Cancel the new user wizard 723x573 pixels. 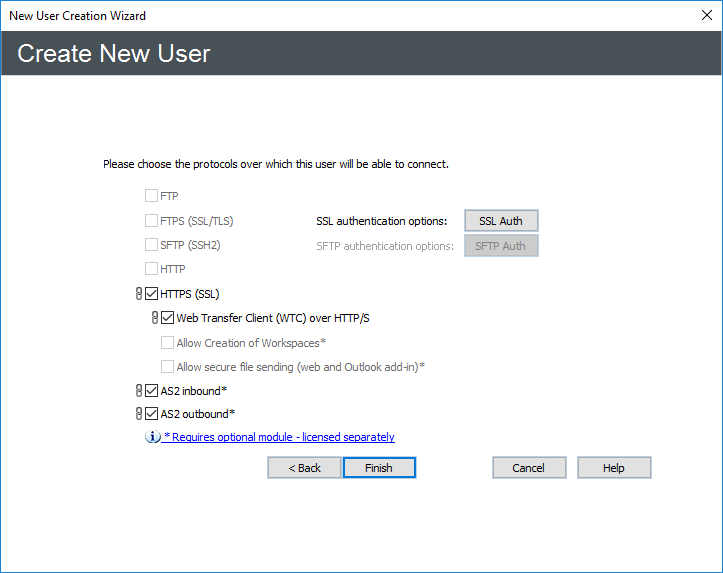coord(529,468)
